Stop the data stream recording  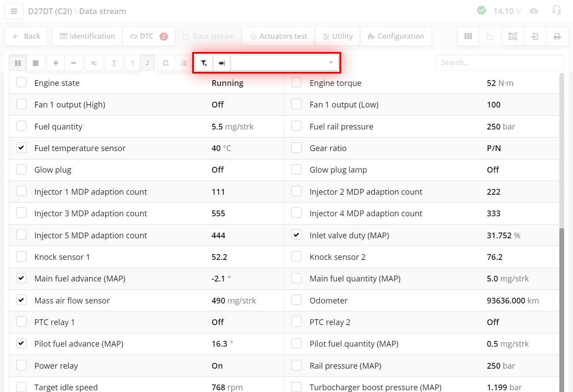(36, 63)
